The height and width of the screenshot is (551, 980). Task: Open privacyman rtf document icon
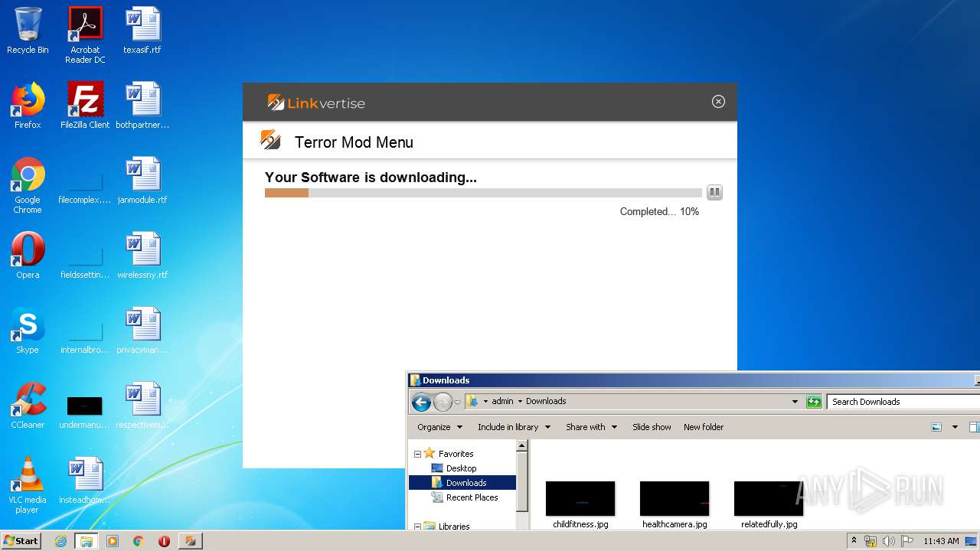142,331
